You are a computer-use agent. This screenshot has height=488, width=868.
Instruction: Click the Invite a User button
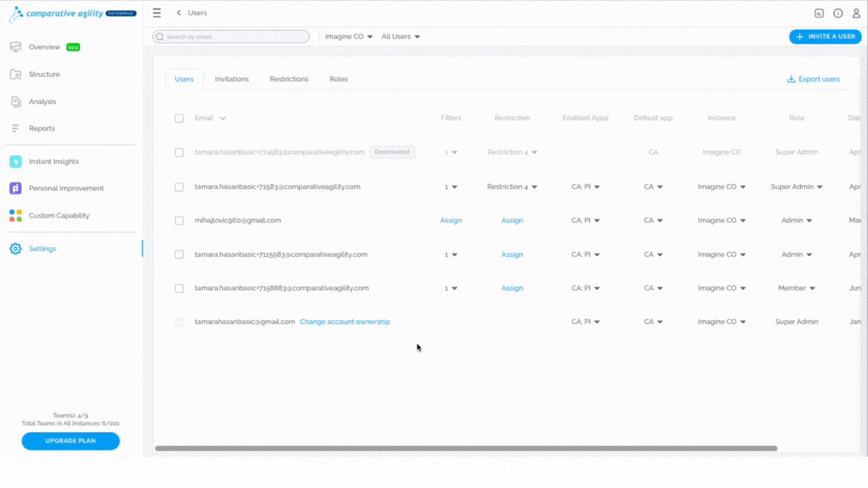[x=825, y=36]
